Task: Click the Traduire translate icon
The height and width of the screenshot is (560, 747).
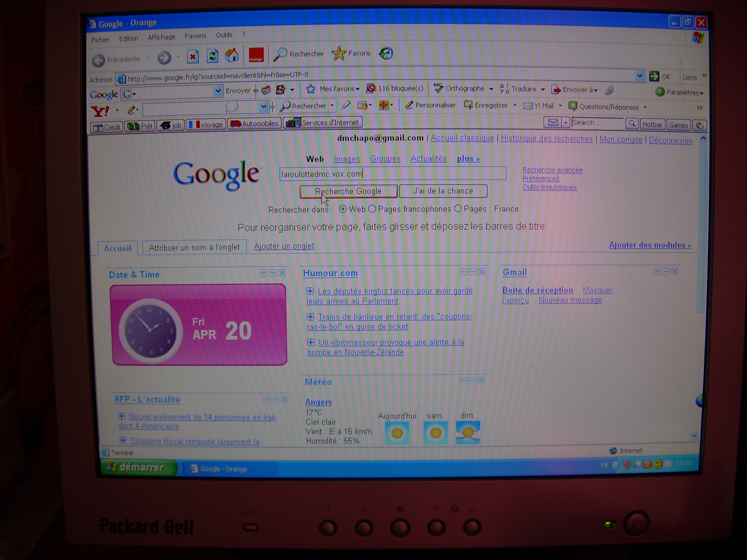Action: (504, 89)
